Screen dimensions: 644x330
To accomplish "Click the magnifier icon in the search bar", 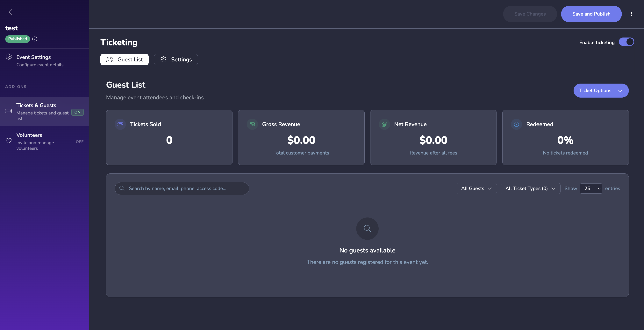I will (x=122, y=188).
